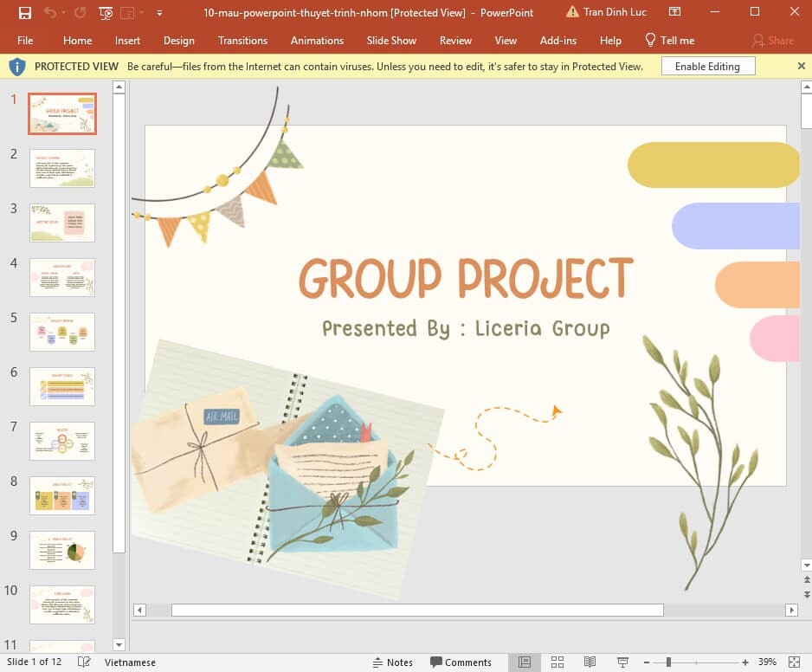Viewport: 812px width, 672px height.
Task: Click Fit slide to current window icon
Action: click(794, 662)
